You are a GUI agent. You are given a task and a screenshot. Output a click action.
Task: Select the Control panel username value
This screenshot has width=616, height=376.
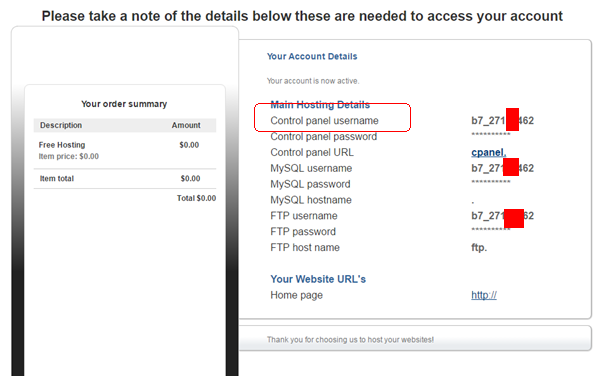[x=502, y=120]
